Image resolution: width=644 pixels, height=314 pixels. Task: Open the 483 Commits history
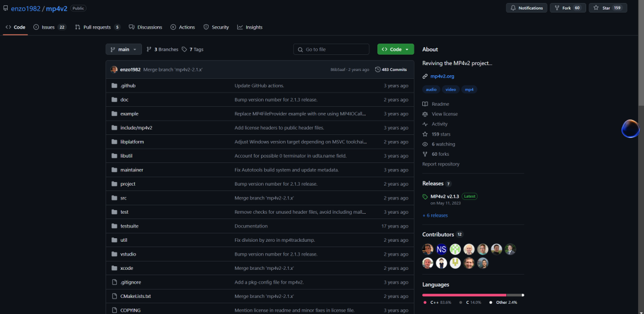pyautogui.click(x=391, y=69)
